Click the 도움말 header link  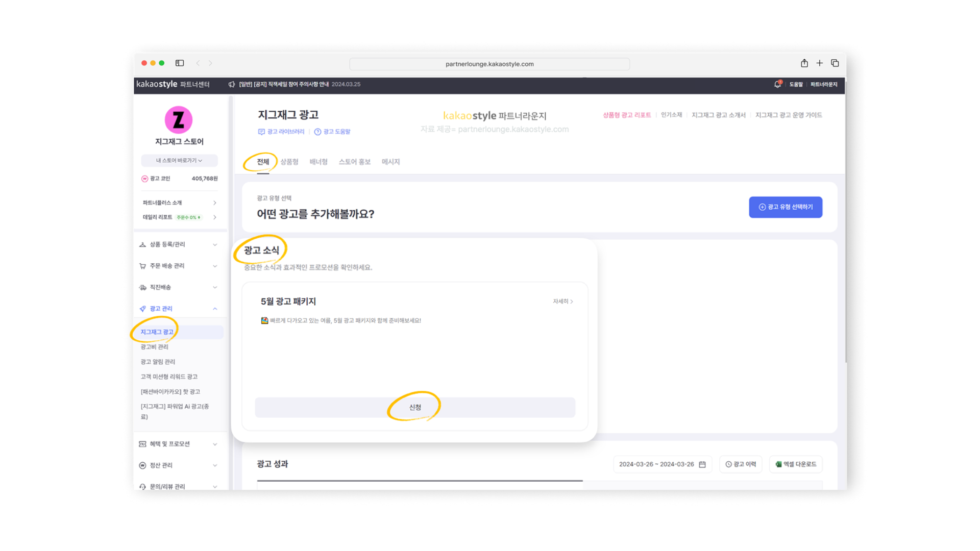[796, 85]
